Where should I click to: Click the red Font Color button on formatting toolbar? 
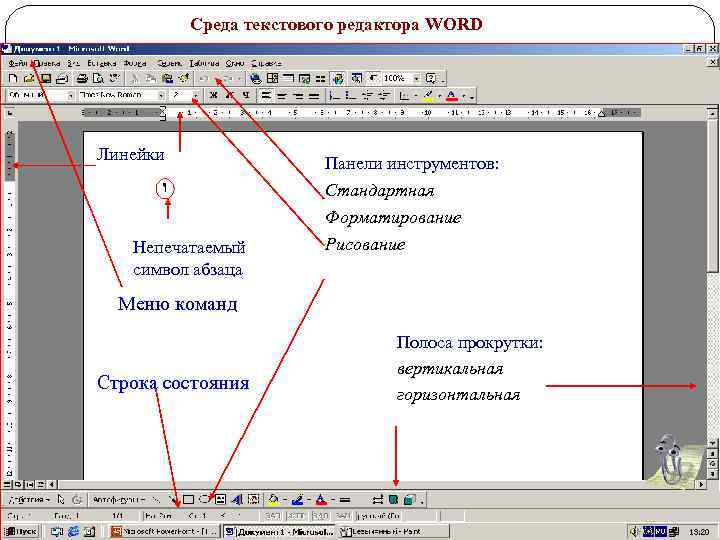coord(452,96)
